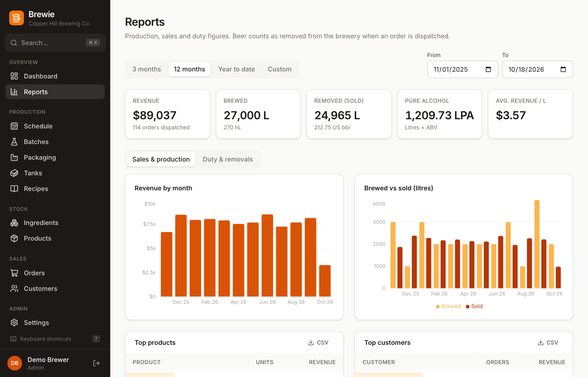Click the Reports bar chart icon
This screenshot has width=588, height=377.
pyautogui.click(x=14, y=92)
